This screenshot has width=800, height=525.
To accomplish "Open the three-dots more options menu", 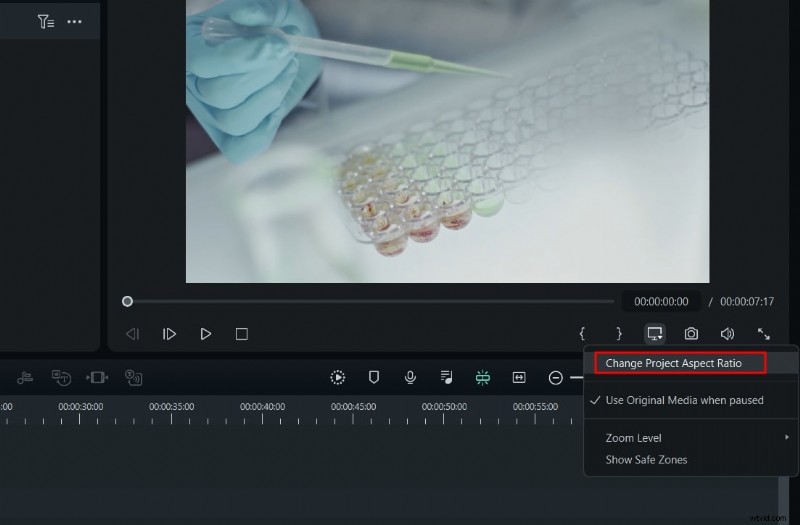I will pos(74,21).
